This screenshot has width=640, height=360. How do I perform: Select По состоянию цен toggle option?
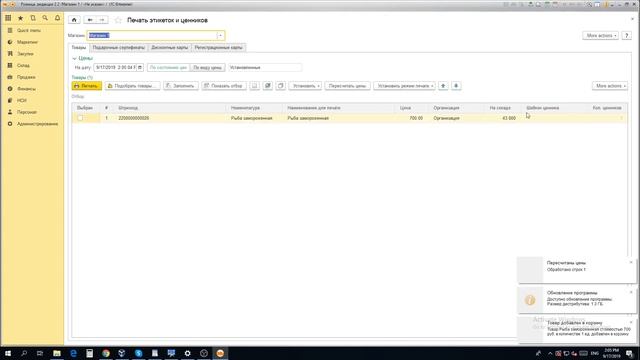coord(168,67)
